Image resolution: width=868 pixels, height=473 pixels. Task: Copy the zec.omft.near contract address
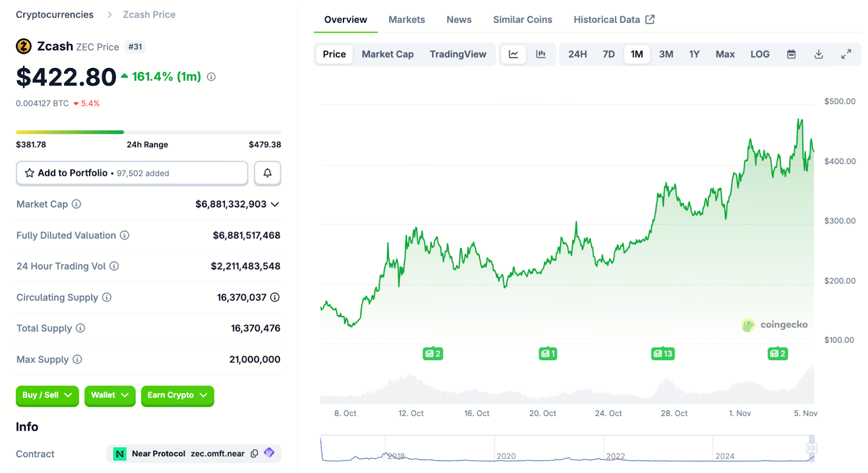254,453
